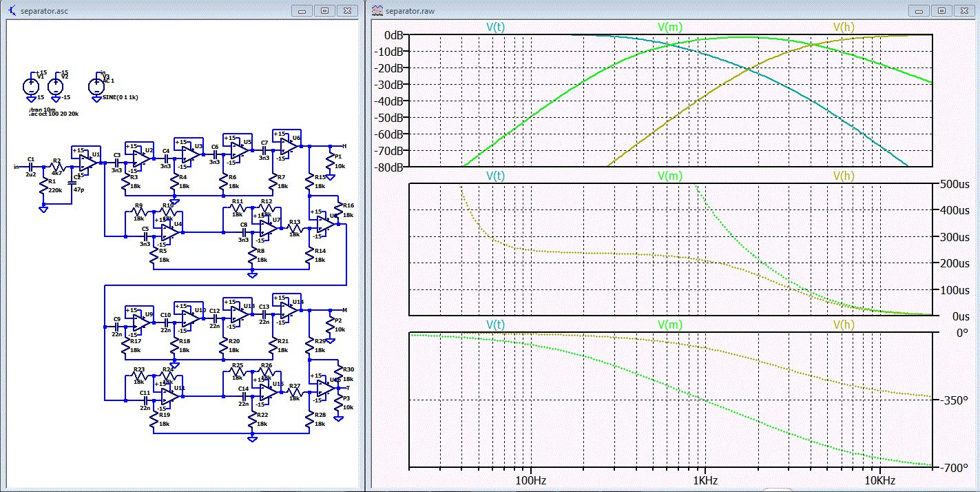The height and width of the screenshot is (492, 980).
Task: Click the separator.raw waveform window icon
Action: (x=376, y=10)
